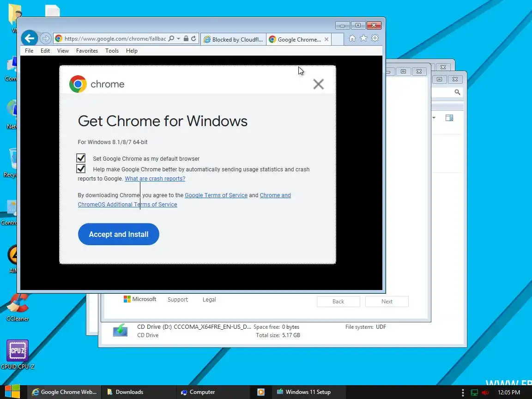Close the Get Chrome dialog with X
Viewport: 532px width, 399px height.
pyautogui.click(x=318, y=84)
